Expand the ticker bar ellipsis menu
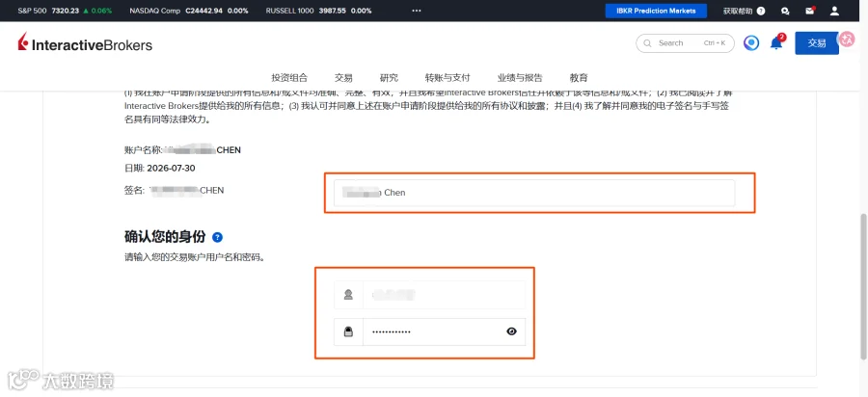 point(417,11)
